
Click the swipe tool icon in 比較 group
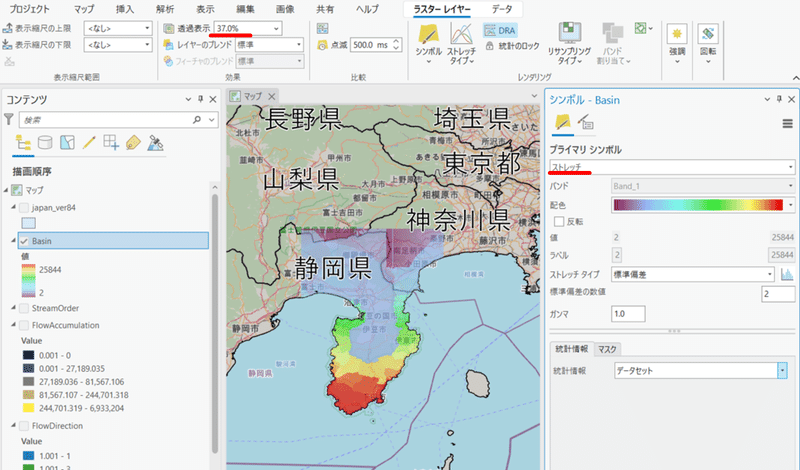322,28
